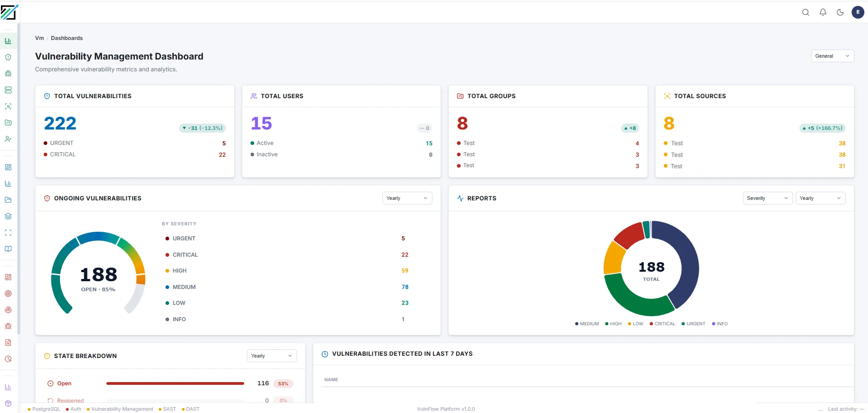The width and height of the screenshot is (868, 413).
Task: Open the red document sidebar icon
Action: pos(8,343)
